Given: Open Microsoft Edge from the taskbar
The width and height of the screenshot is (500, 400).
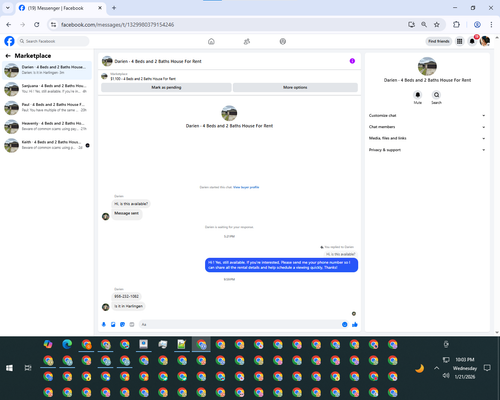Looking at the screenshot, I should [x=67, y=344].
